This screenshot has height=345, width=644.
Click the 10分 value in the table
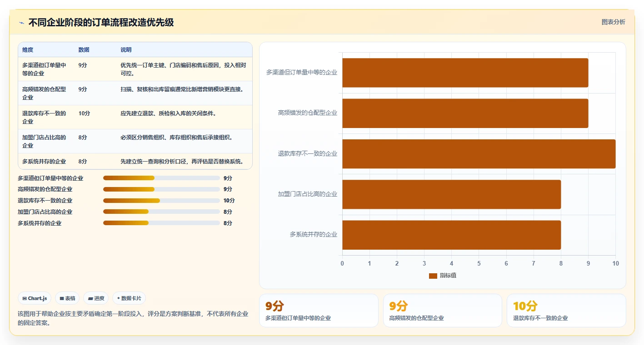point(84,113)
